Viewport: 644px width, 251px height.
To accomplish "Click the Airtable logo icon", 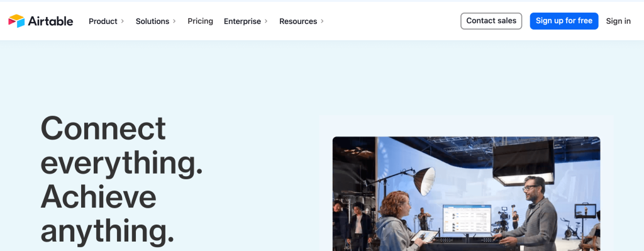I will (x=16, y=21).
